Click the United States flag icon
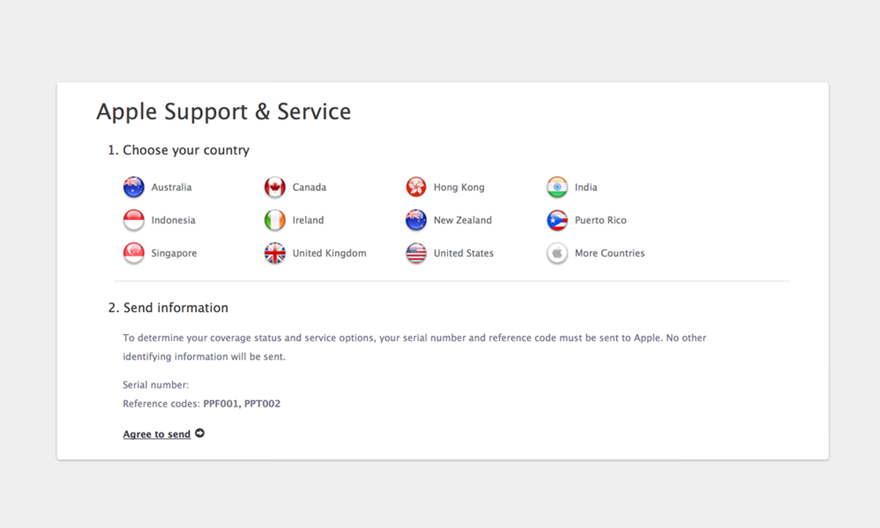Image resolution: width=880 pixels, height=528 pixels. 416,253
